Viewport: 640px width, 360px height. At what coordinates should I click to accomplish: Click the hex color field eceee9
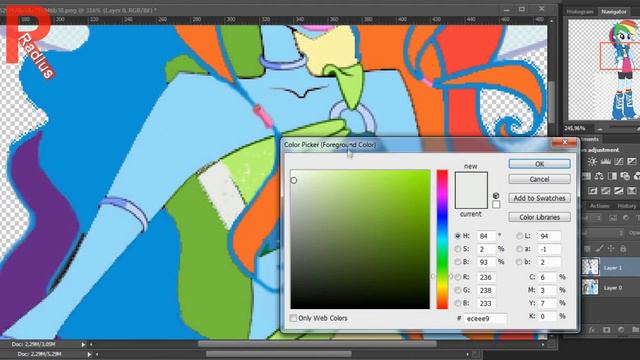click(x=485, y=318)
